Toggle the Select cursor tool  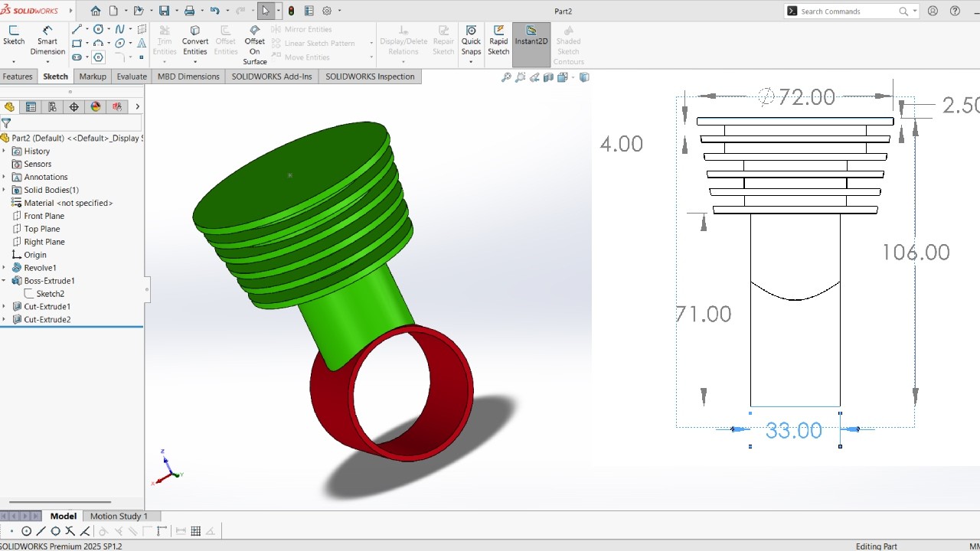click(x=265, y=11)
